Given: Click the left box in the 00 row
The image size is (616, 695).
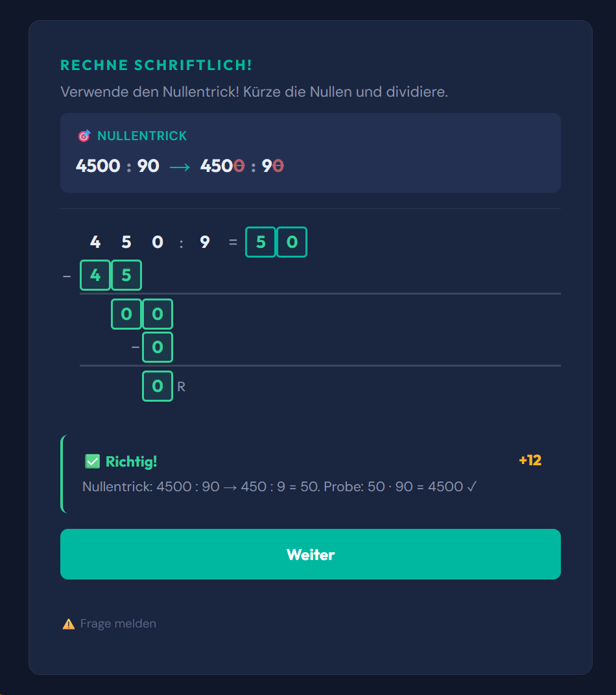Looking at the screenshot, I should coord(126,314).
